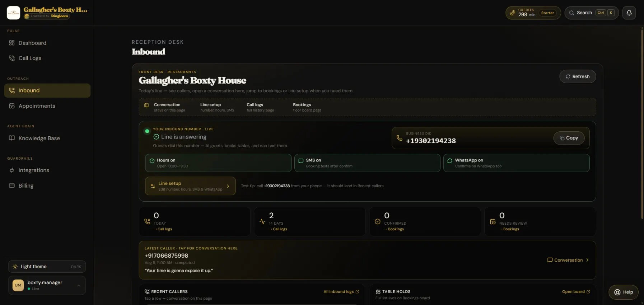Toggle the Light theme switch
The height and width of the screenshot is (305, 644).
point(47,267)
